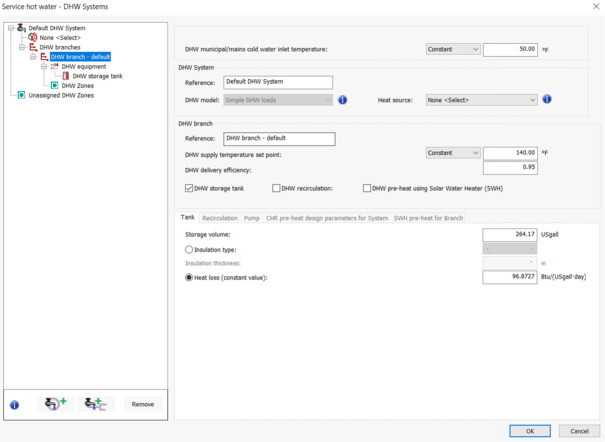Click the Remove button
Viewport: 605px width, 442px height.
click(x=142, y=404)
